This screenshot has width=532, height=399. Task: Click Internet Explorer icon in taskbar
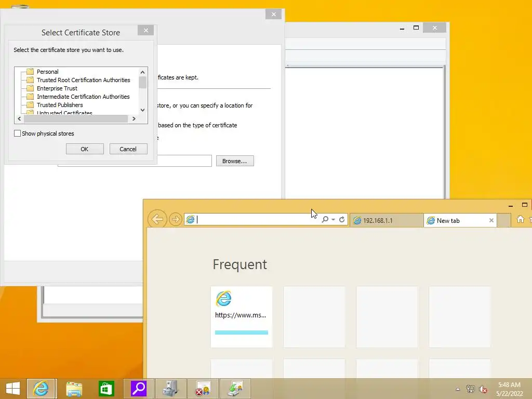[x=41, y=389]
